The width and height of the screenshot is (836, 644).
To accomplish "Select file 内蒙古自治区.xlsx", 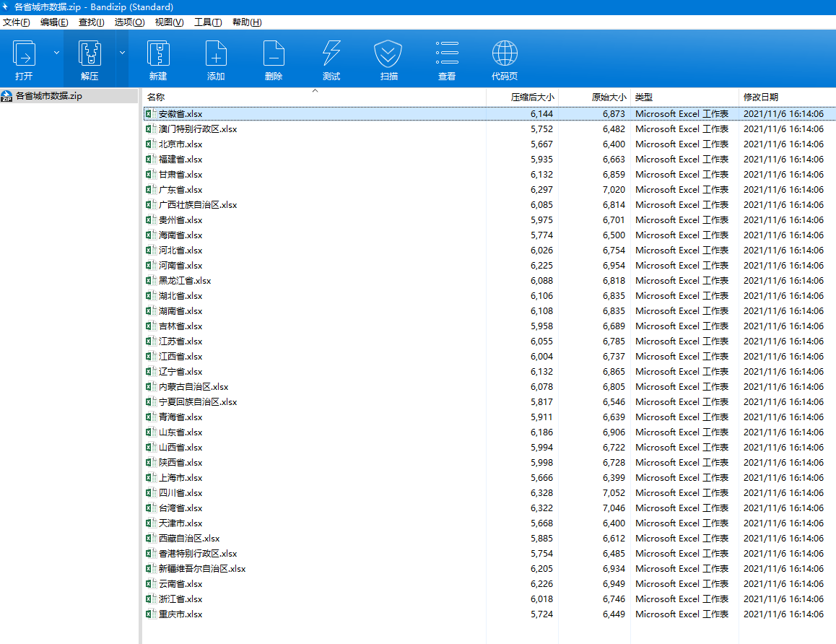I will 193,387.
